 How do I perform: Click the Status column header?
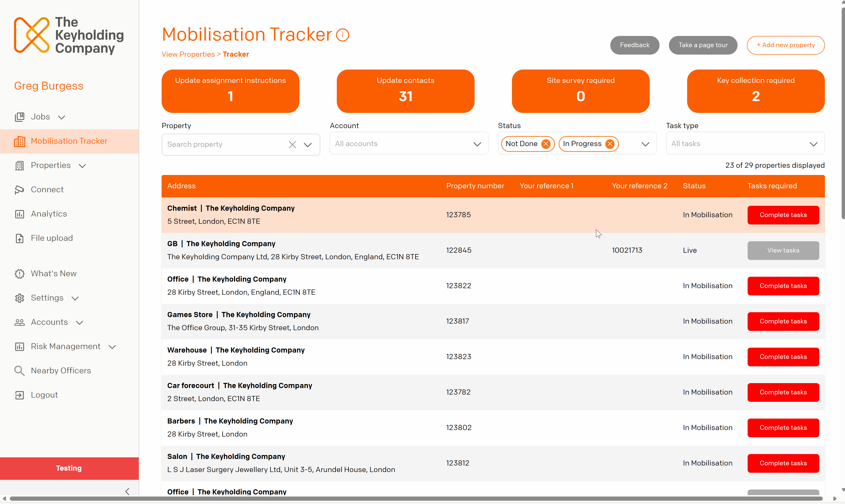pos(694,186)
